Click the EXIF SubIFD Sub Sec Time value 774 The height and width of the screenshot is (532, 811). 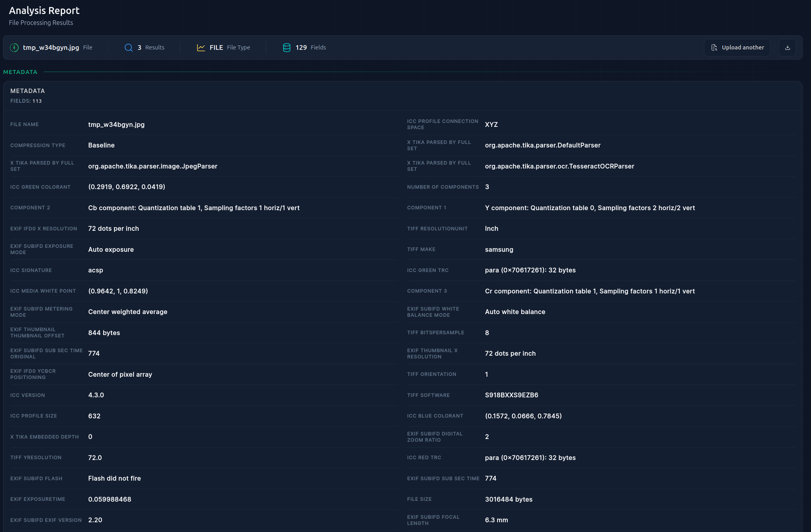click(491, 478)
